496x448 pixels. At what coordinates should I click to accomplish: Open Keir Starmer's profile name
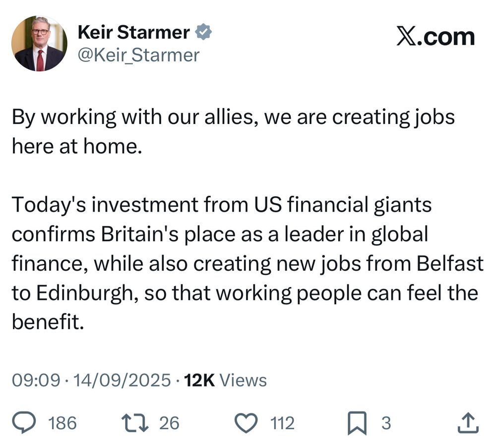click(x=134, y=32)
